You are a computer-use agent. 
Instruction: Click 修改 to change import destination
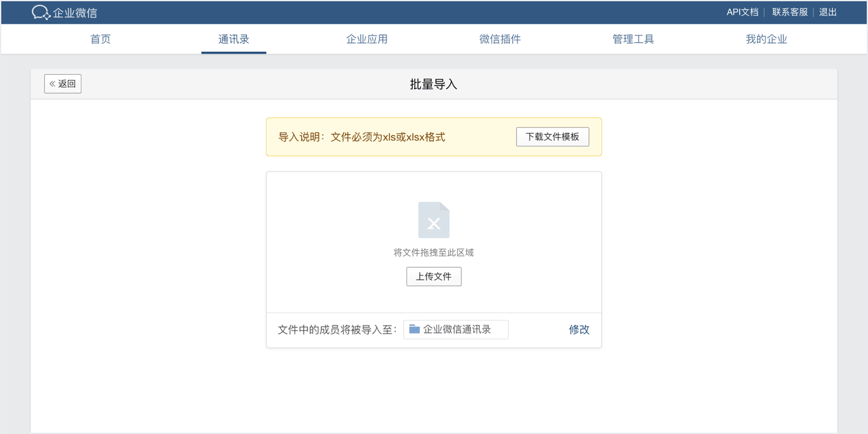pos(579,329)
